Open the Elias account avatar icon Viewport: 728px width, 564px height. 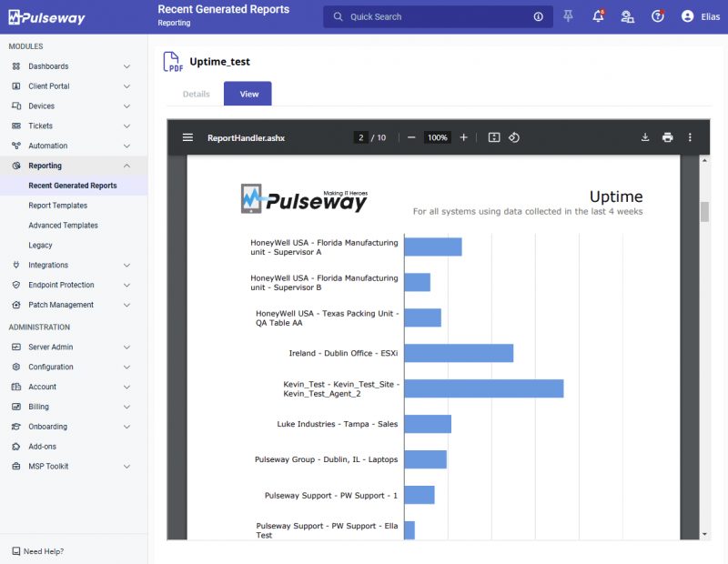click(x=687, y=16)
